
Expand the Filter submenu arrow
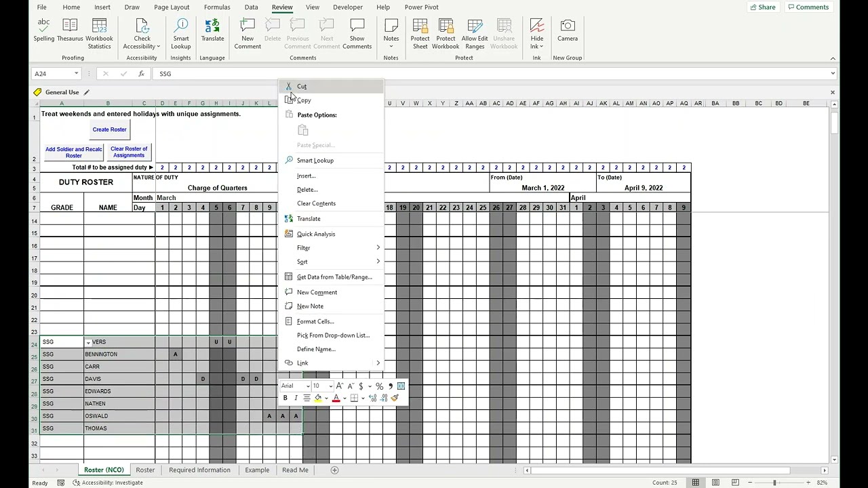pos(378,247)
